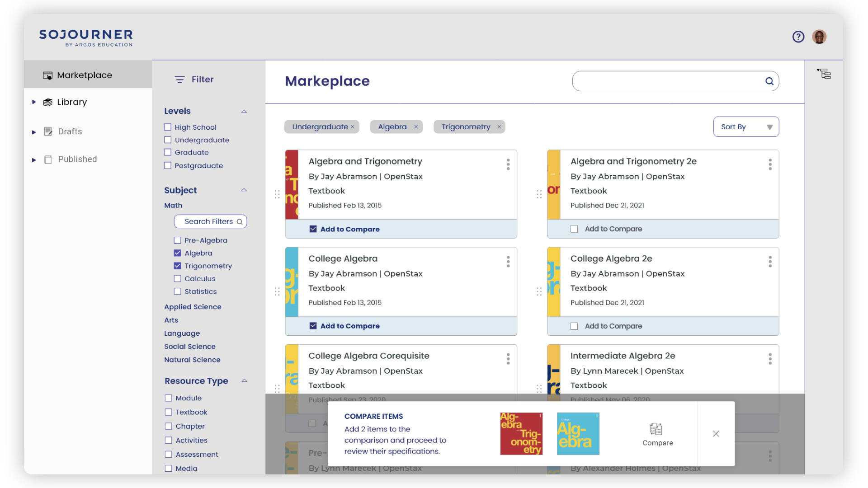The height and width of the screenshot is (488, 868).
Task: Remove the Algebra filter chip
Action: (x=416, y=127)
